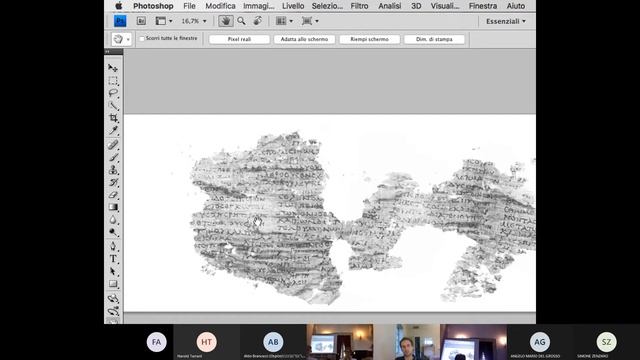
Task: Expand the collapsed toolbox panel header
Action: (x=114, y=52)
